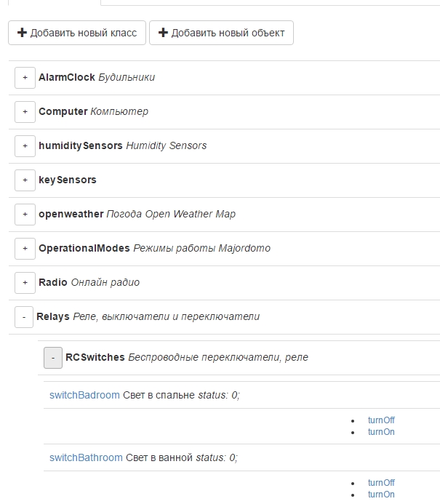Select the Relays class name
440x504 pixels.
point(53,316)
